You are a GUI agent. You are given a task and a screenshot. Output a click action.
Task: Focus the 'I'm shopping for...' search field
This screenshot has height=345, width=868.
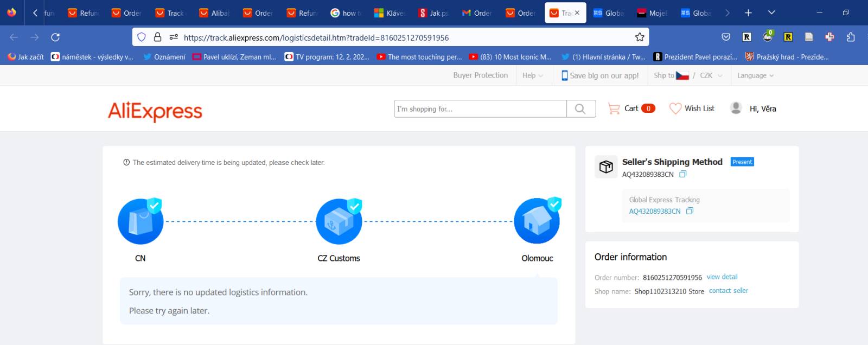[x=480, y=108]
